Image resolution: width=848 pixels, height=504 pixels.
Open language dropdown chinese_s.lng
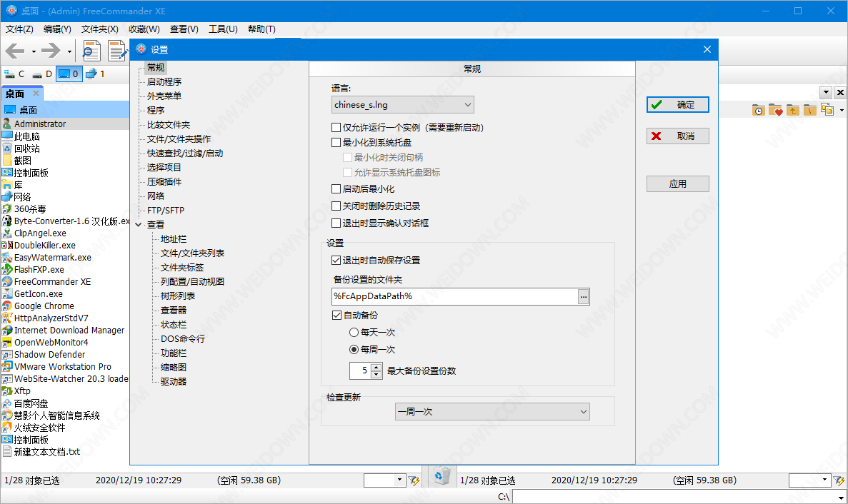[403, 105]
